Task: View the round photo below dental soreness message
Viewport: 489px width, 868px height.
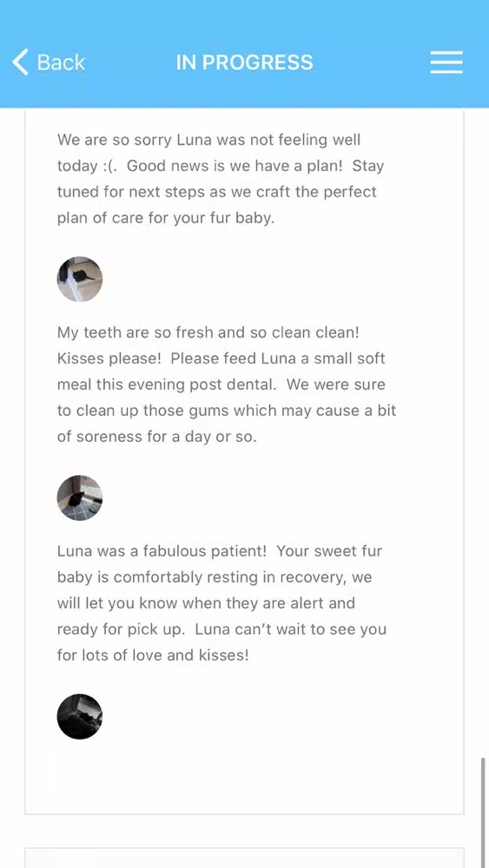Action: 80,497
